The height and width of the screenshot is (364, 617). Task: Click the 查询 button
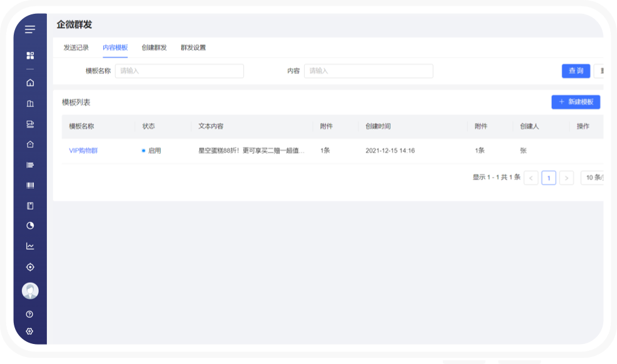576,71
